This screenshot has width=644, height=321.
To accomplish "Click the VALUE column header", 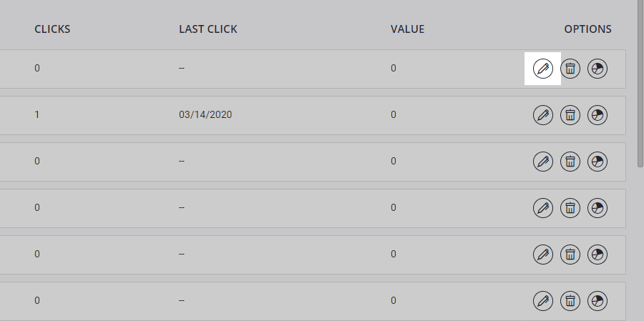I will [407, 29].
